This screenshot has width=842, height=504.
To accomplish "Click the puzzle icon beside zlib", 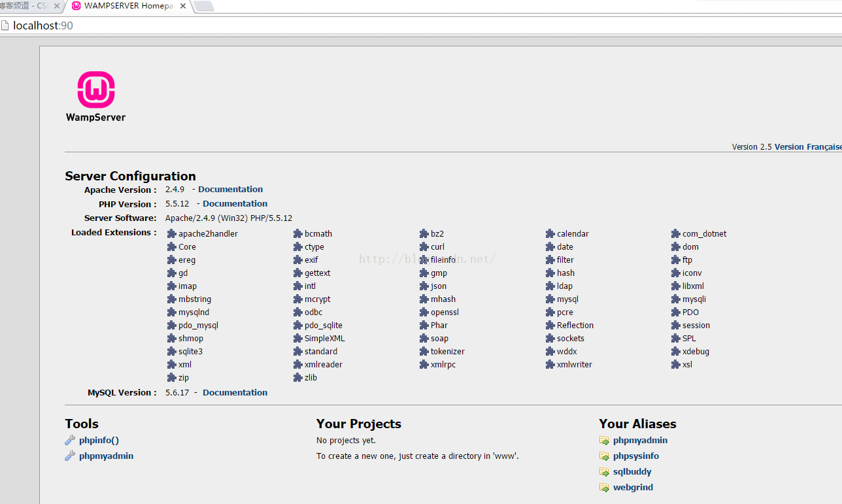I will click(297, 377).
